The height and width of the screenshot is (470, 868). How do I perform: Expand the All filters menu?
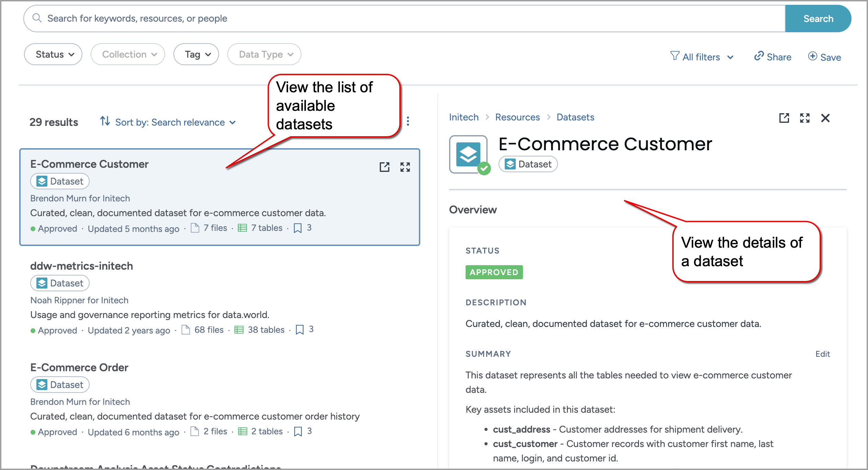click(x=701, y=57)
